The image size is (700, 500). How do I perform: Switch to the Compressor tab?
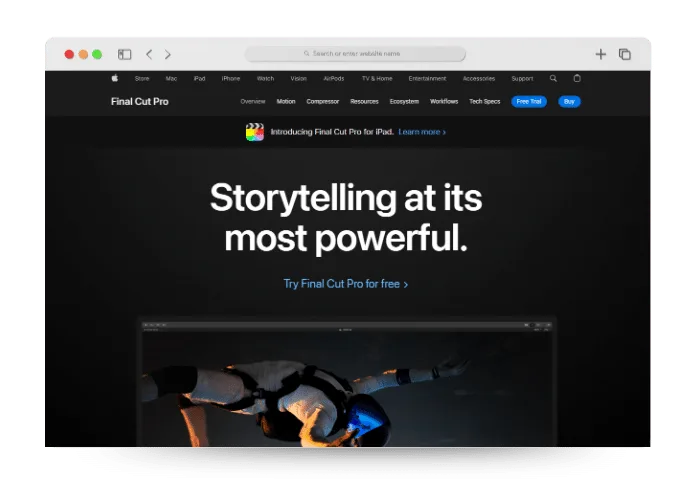tap(323, 102)
